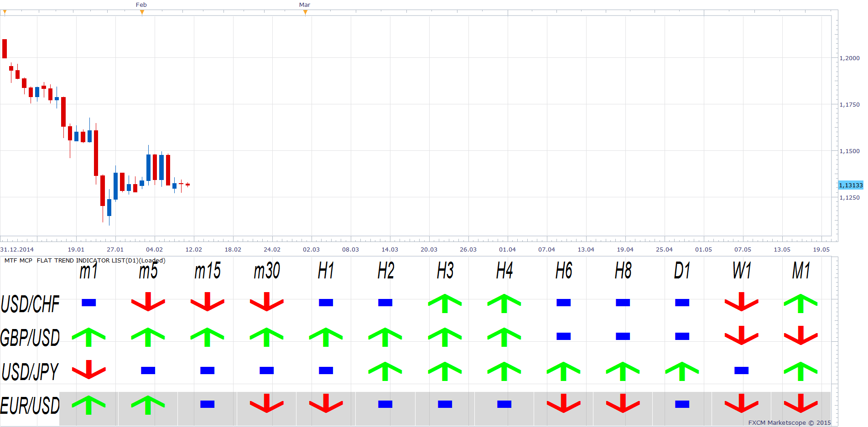Click the USD/CHF m5 red down arrow
This screenshot has height=427, width=868.
(x=148, y=302)
